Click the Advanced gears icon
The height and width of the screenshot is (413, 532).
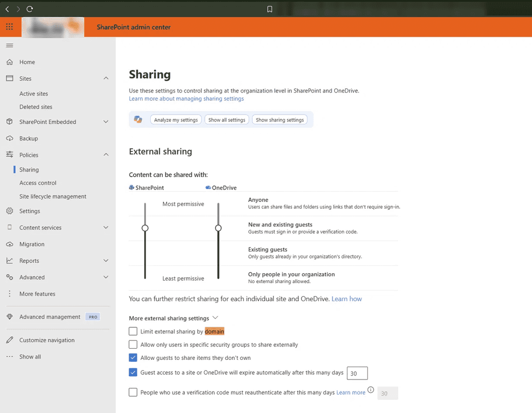pos(9,277)
